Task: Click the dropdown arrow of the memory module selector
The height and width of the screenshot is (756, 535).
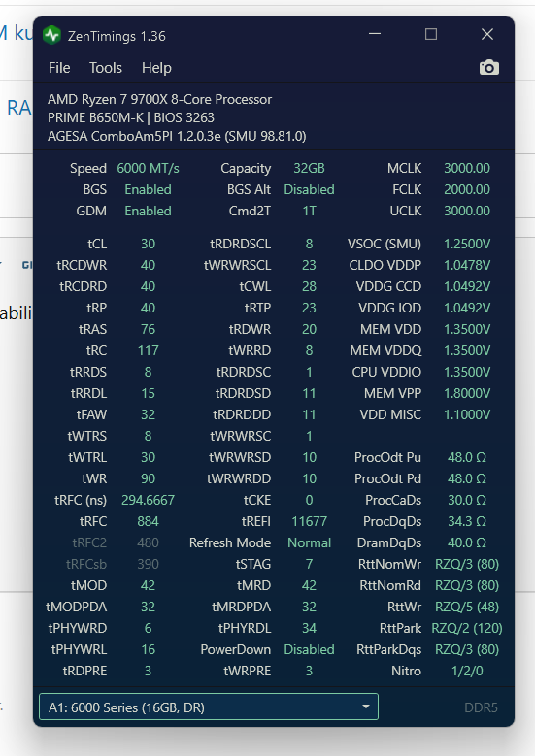Action: click(366, 707)
